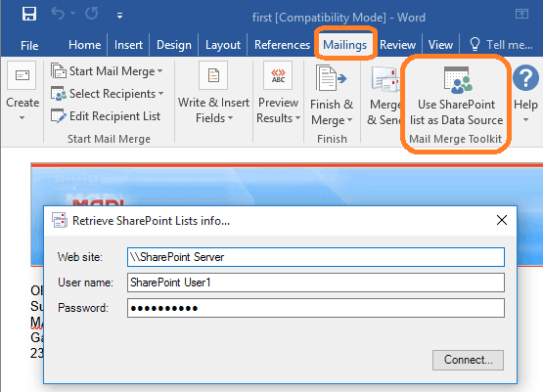Screen dimensions: 543x392
Task: Open the Design ribbon tab
Action: 174,45
